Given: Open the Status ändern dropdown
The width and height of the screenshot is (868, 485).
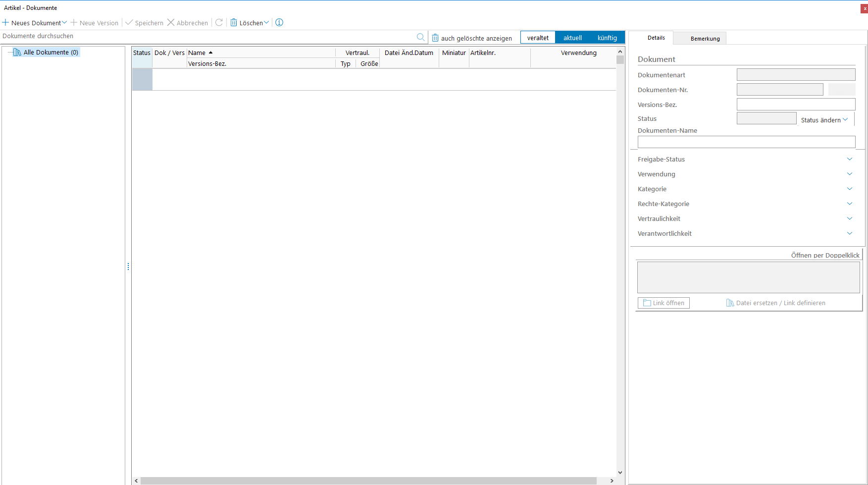Looking at the screenshot, I should [824, 120].
